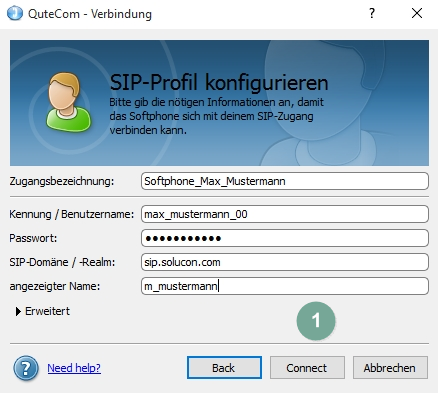Image resolution: width=438 pixels, height=393 pixels.
Task: Close the QuteCom Verbindung dialog
Action: (x=417, y=13)
